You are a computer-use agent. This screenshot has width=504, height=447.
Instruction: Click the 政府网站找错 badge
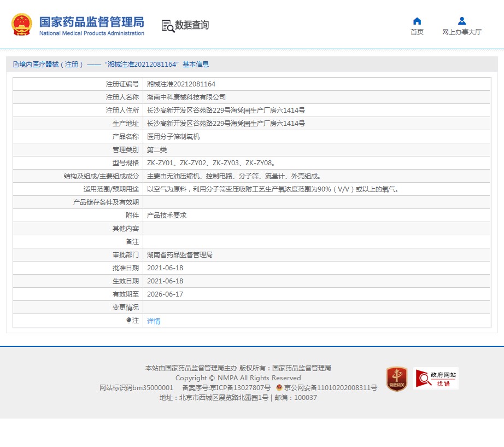point(436,379)
